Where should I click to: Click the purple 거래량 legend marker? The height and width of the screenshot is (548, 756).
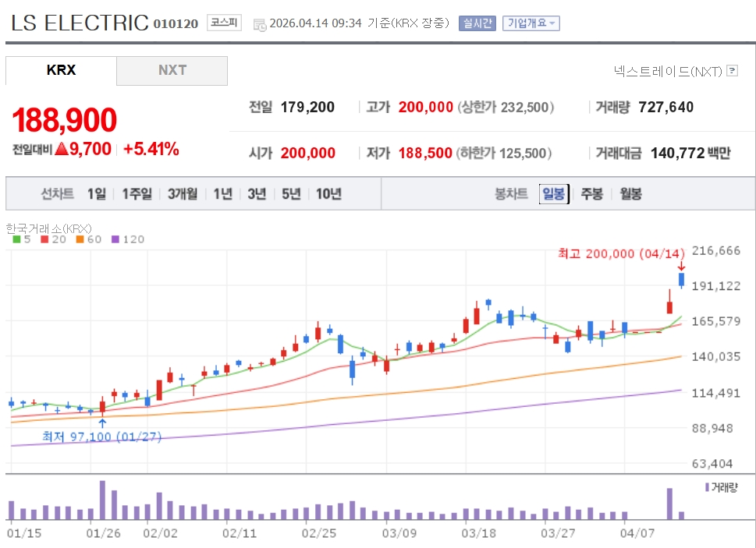coord(707,487)
